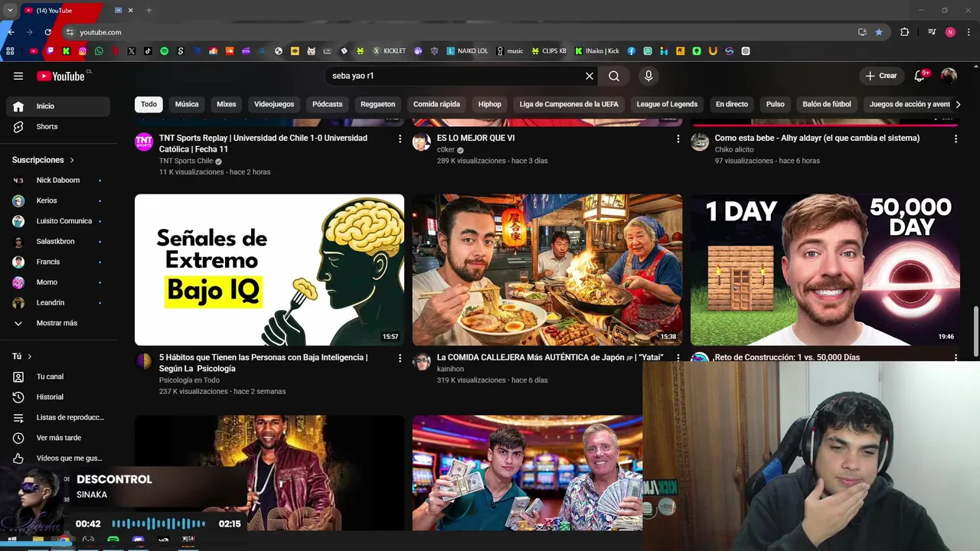Open the NAIKO LOL bookmark

pyautogui.click(x=467, y=51)
